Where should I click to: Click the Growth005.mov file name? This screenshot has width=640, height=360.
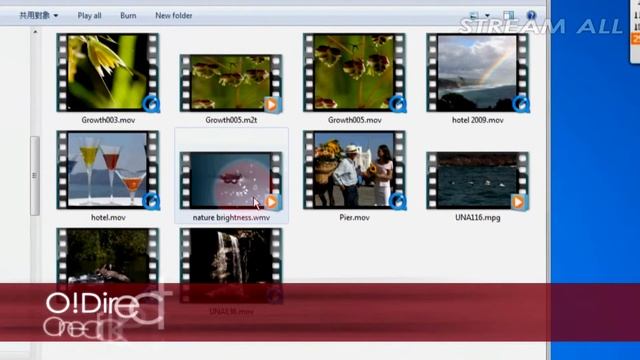(x=355, y=120)
